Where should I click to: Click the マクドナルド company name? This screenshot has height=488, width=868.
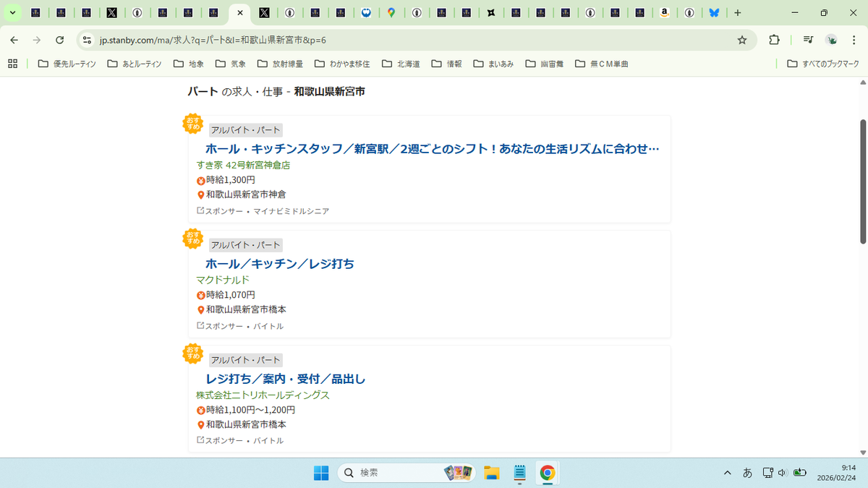click(x=223, y=280)
